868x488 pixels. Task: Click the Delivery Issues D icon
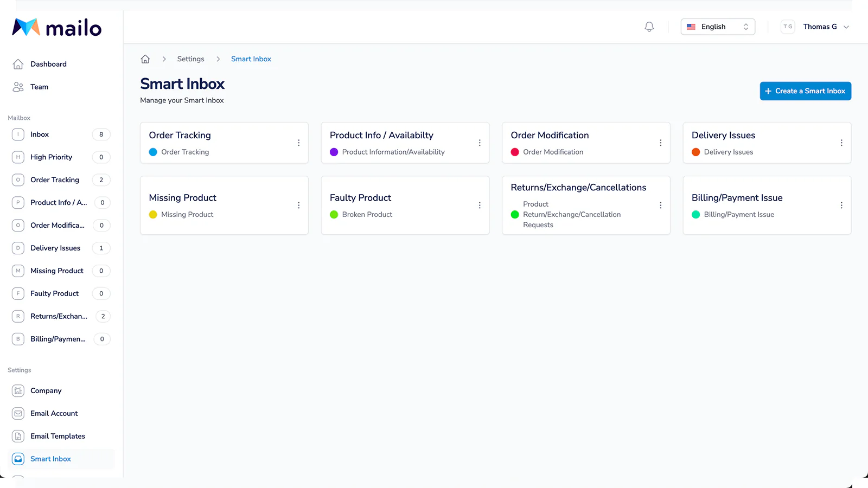pos(18,248)
